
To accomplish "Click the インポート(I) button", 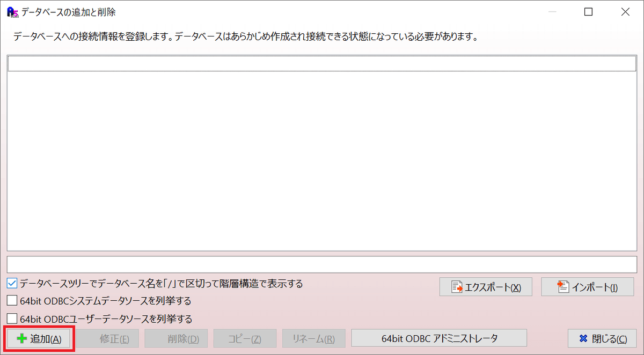I will pyautogui.click(x=588, y=287).
